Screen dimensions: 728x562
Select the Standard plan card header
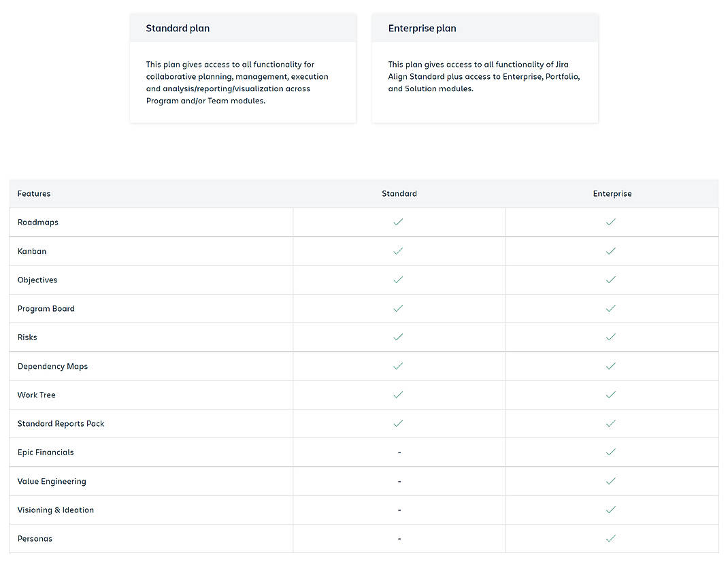tap(178, 28)
